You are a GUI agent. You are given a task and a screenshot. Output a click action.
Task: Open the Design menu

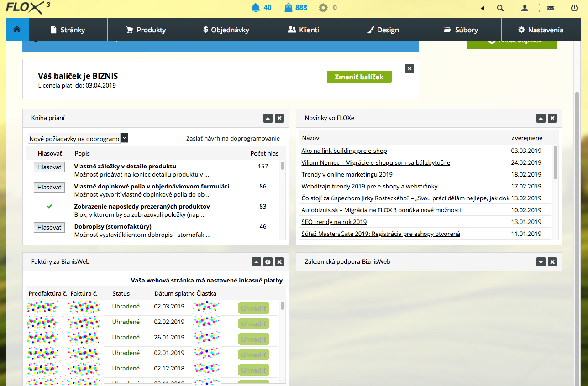coord(383,30)
